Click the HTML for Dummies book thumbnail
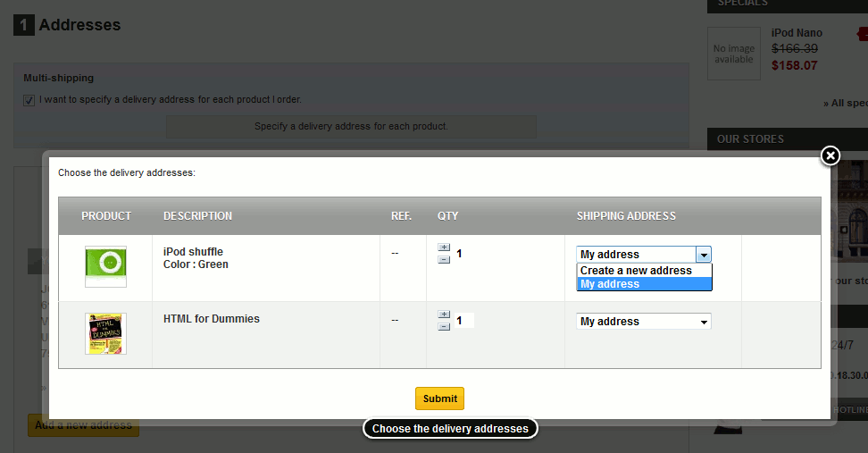The width and height of the screenshot is (868, 453). [x=105, y=333]
